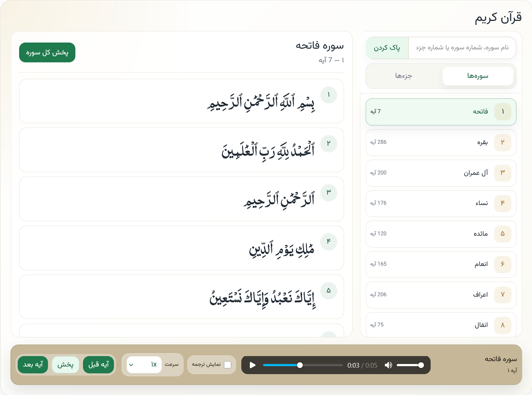The height and width of the screenshot is (395, 532).
Task: Click verse number badge ۳
Action: [x=329, y=192]
